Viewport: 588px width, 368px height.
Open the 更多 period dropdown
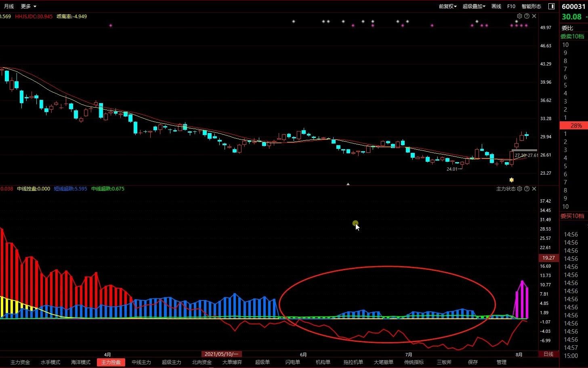pos(28,6)
